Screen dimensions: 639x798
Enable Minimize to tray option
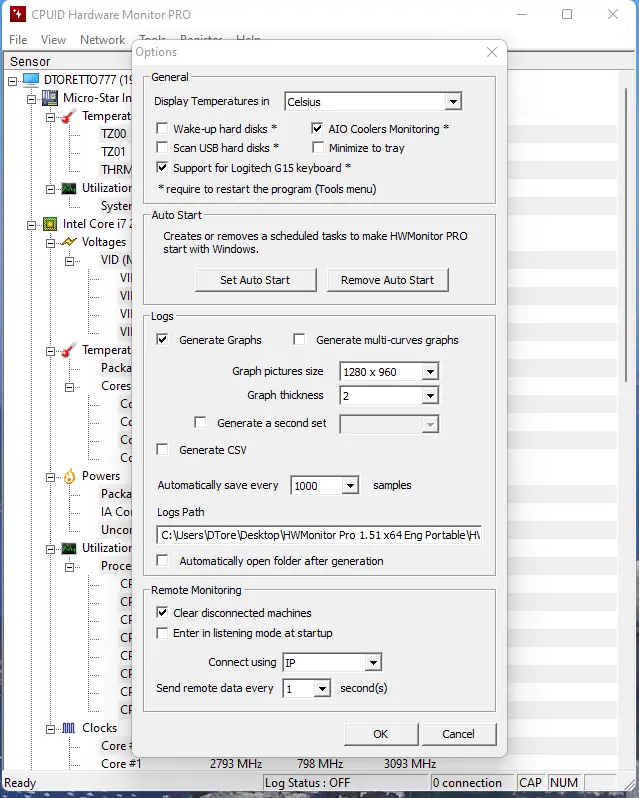(318, 148)
